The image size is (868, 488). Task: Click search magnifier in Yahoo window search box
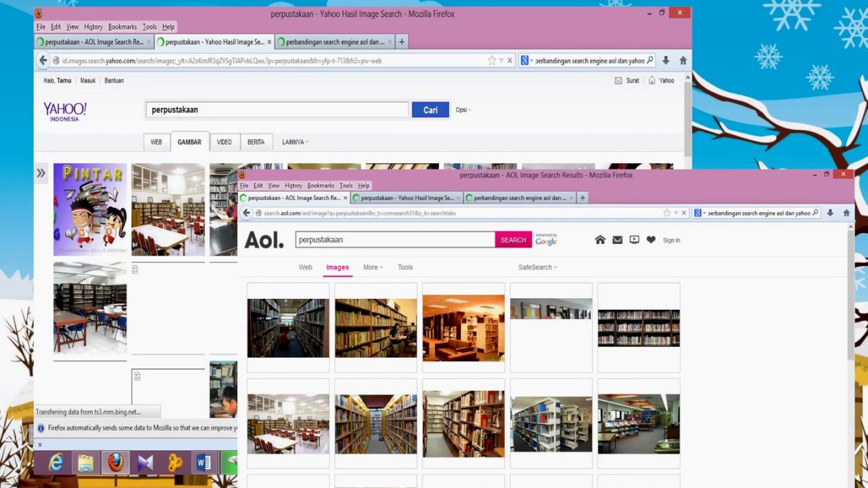650,60
